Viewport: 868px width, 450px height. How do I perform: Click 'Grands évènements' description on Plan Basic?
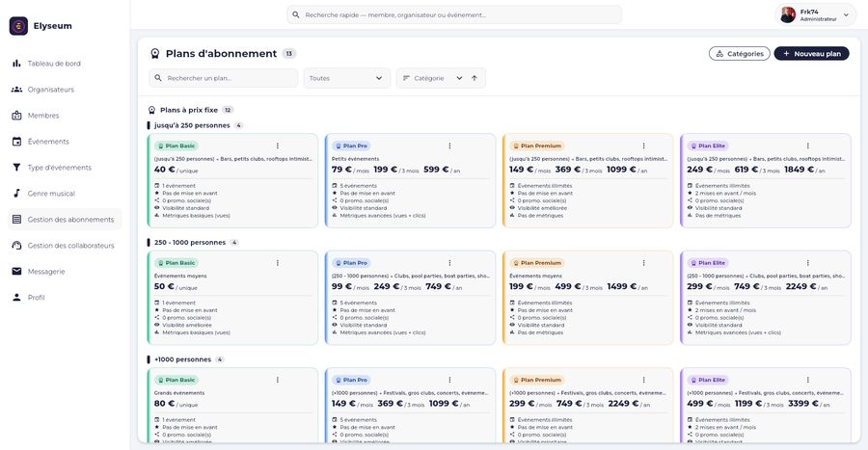tap(179, 393)
